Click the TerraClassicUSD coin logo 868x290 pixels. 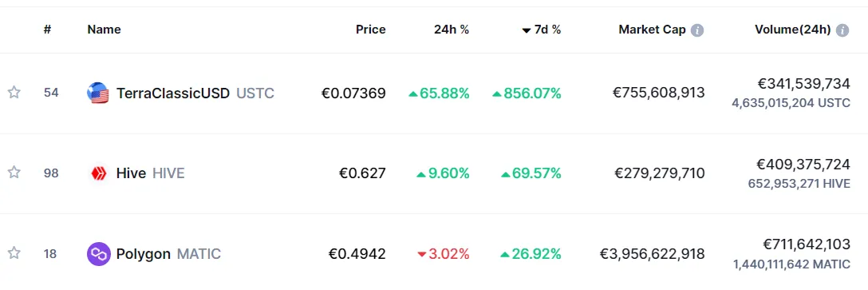click(x=98, y=93)
